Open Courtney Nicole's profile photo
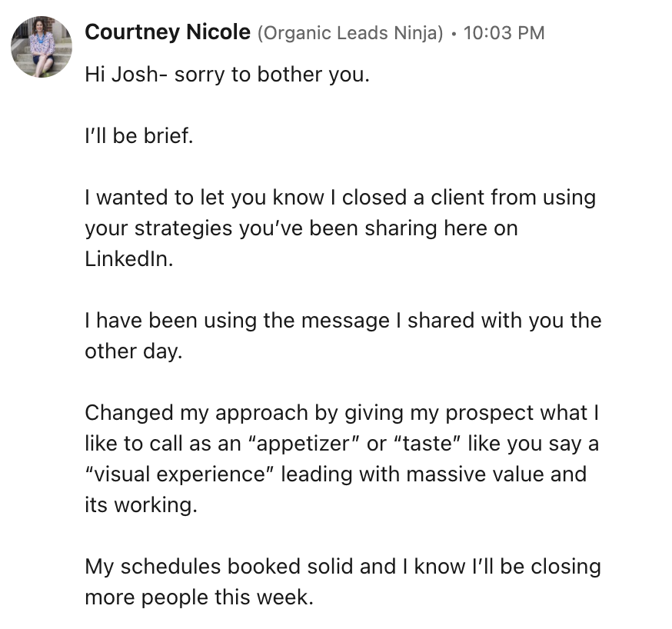Viewport: 672px width, 629px height. point(42,47)
